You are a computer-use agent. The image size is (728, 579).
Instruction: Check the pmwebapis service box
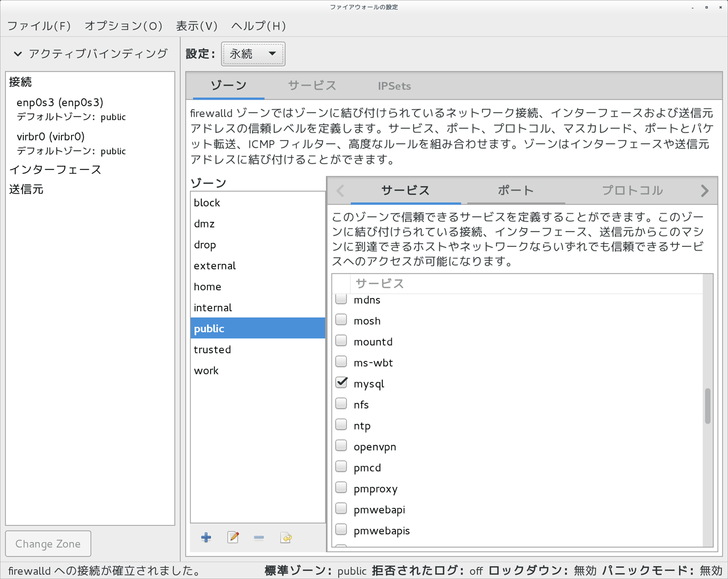(x=341, y=530)
